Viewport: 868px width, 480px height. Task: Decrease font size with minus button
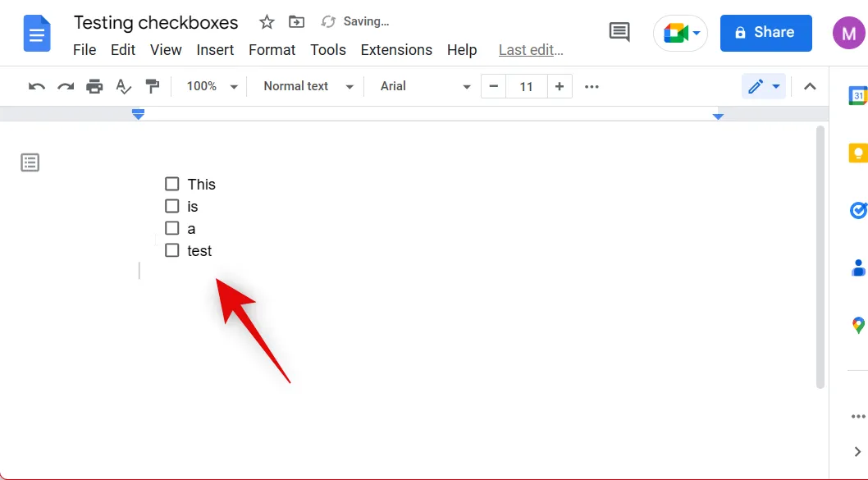pos(494,86)
